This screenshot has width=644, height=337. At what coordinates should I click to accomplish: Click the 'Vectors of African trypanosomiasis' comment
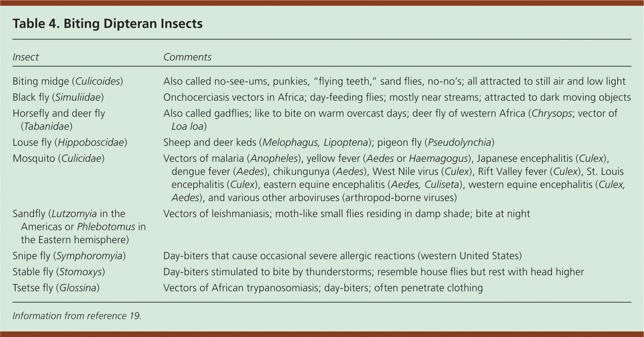pos(323,288)
